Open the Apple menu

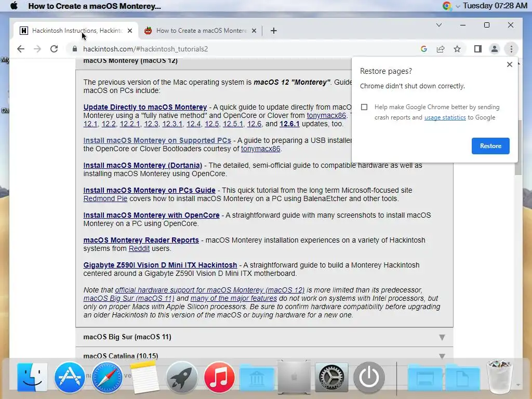14,6
